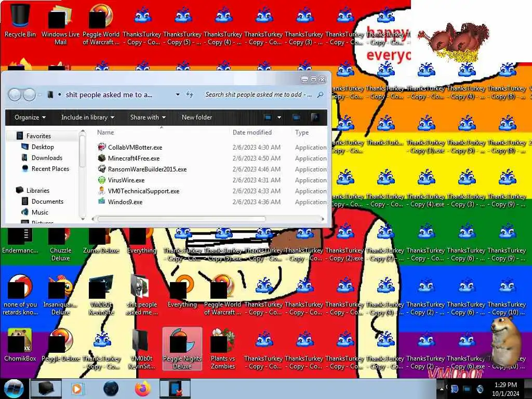Change view using the view icon button
The width and height of the screenshot is (532, 399).
click(268, 117)
